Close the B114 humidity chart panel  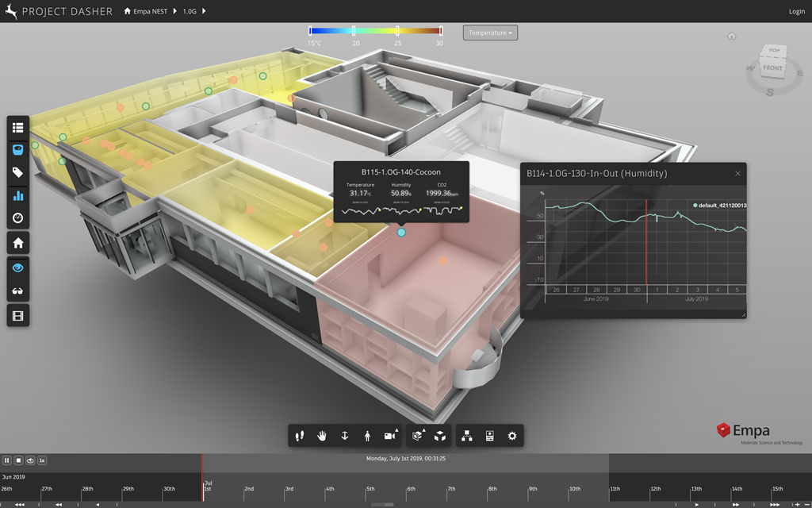point(737,173)
